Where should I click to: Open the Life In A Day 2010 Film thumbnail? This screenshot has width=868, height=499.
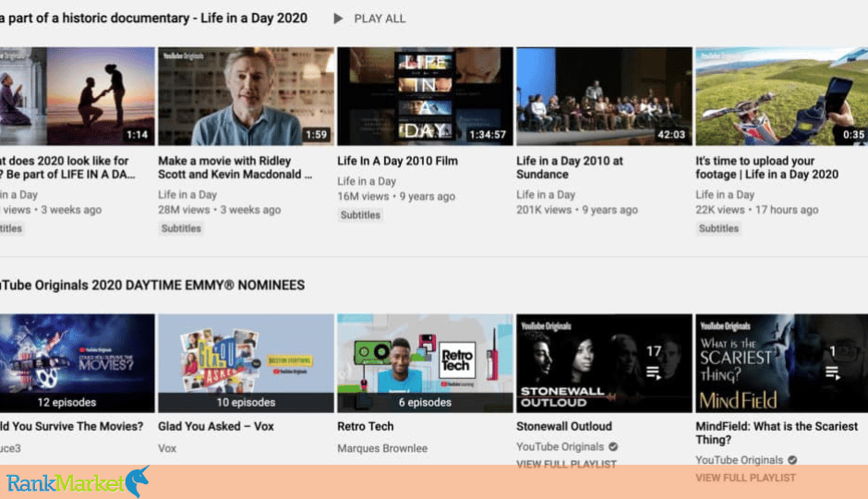(425, 96)
